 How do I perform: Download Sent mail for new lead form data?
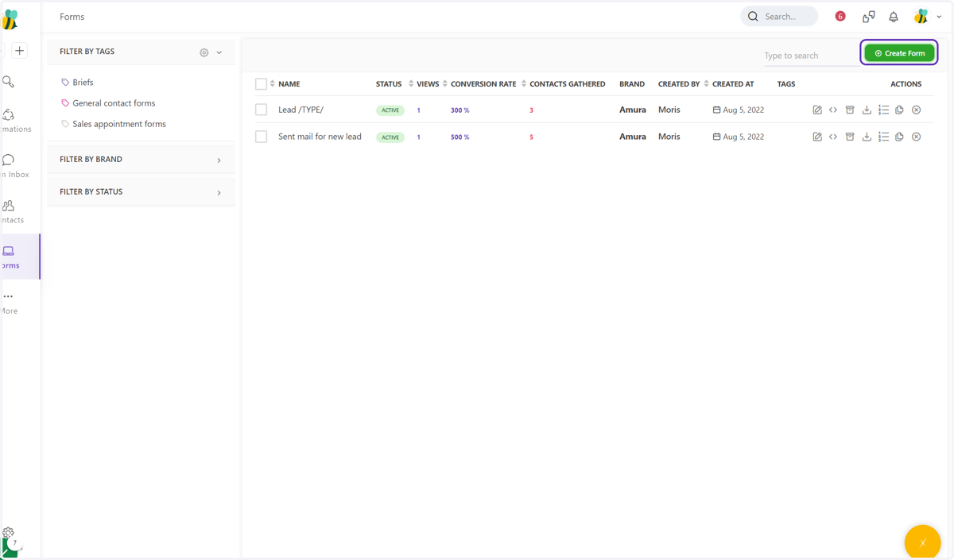click(x=867, y=137)
